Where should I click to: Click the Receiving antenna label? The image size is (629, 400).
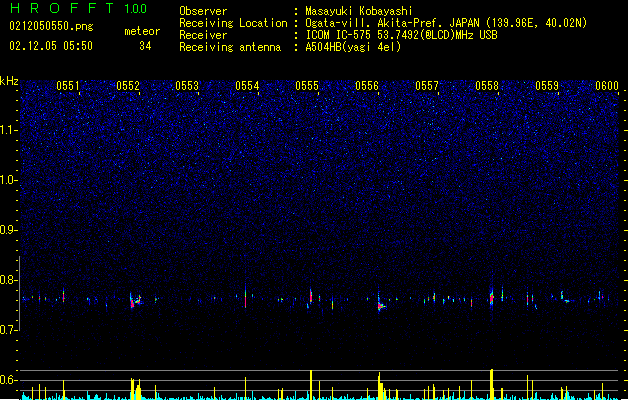[x=230, y=47]
